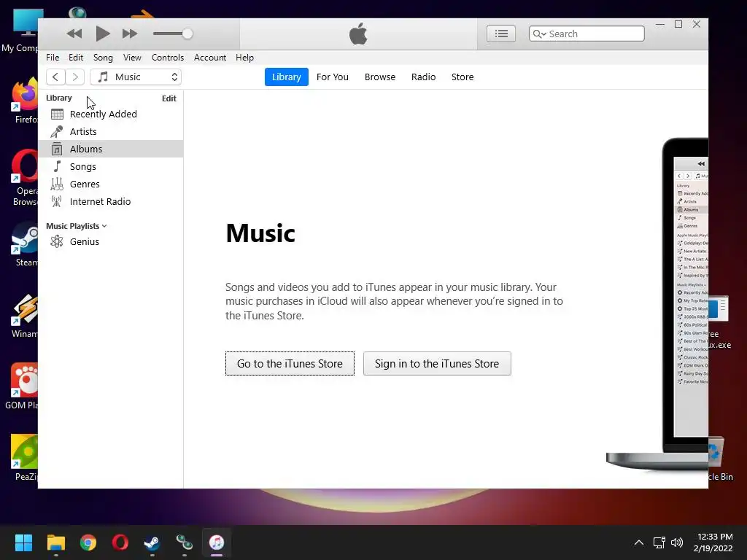Click the Firefox desktop shortcut
The image size is (747, 560).
(x=25, y=101)
